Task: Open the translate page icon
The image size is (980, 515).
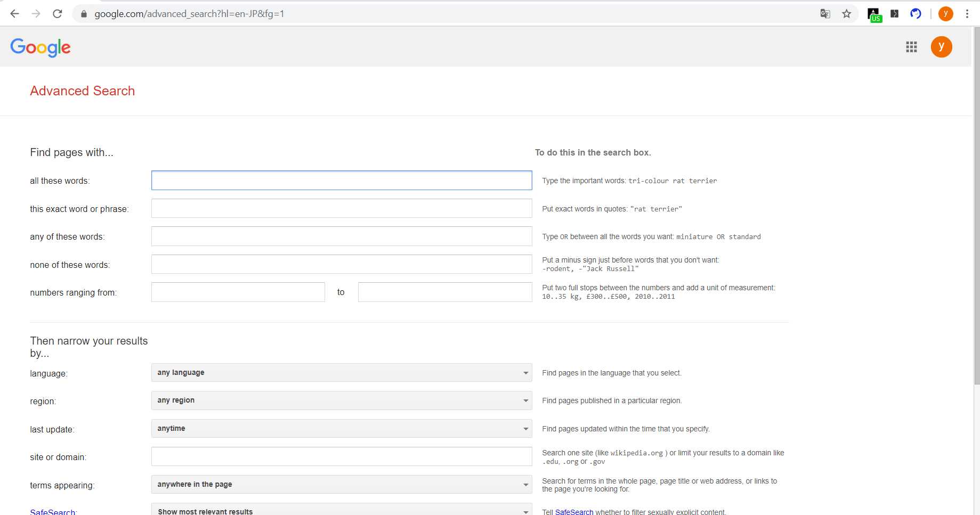Action: (825, 14)
